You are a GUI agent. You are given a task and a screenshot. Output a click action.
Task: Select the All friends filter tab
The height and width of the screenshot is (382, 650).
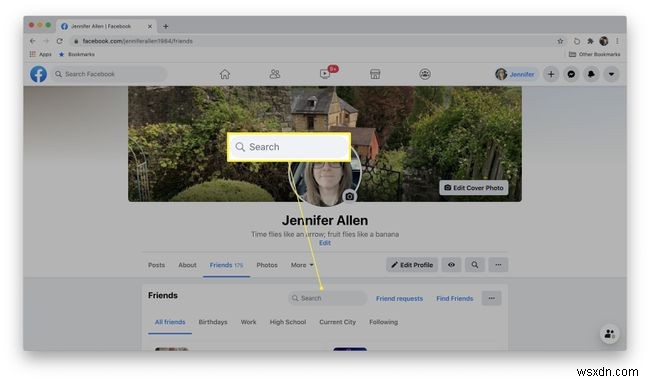pos(170,322)
